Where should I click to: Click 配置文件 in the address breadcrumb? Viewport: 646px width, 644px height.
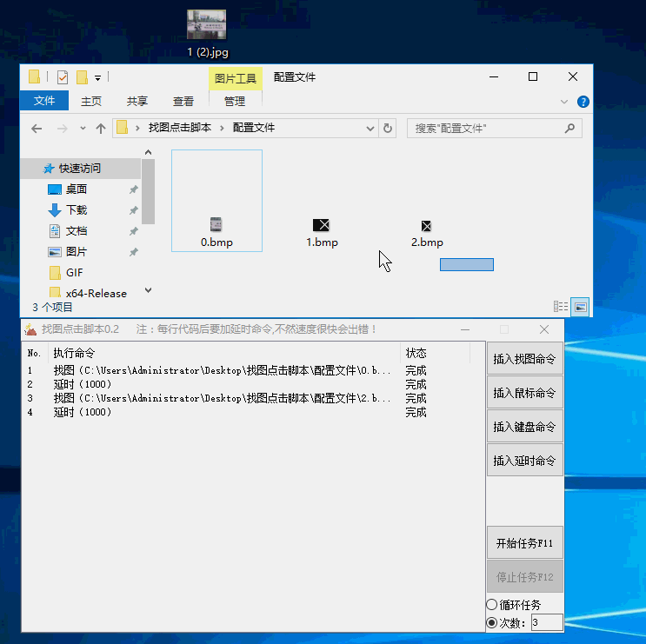point(254,128)
